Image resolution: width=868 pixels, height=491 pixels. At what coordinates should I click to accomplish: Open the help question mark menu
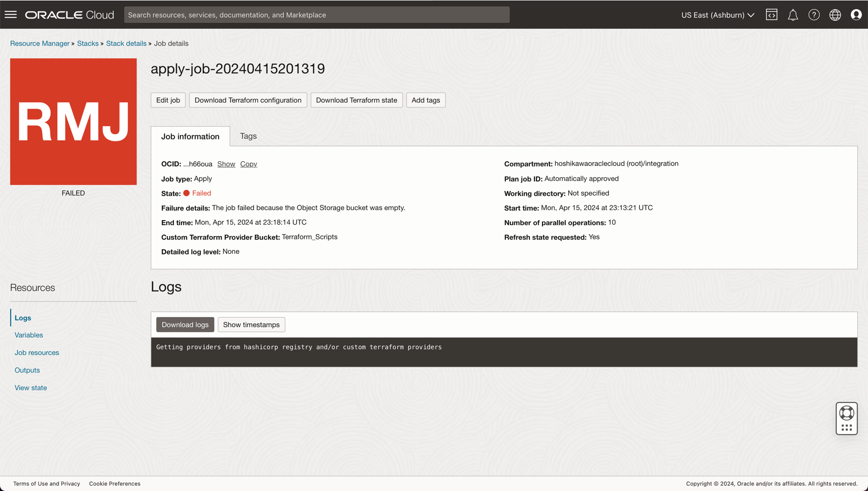(x=814, y=15)
